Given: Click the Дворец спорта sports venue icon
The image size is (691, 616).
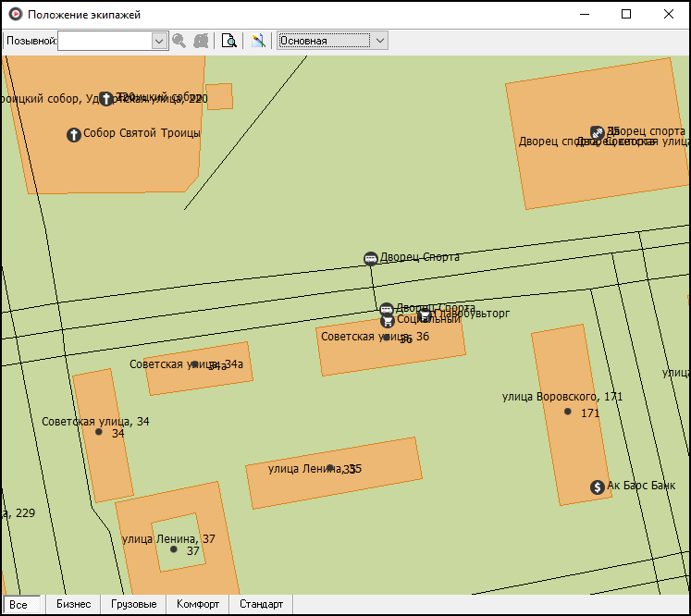Looking at the screenshot, I should pyautogui.click(x=598, y=132).
